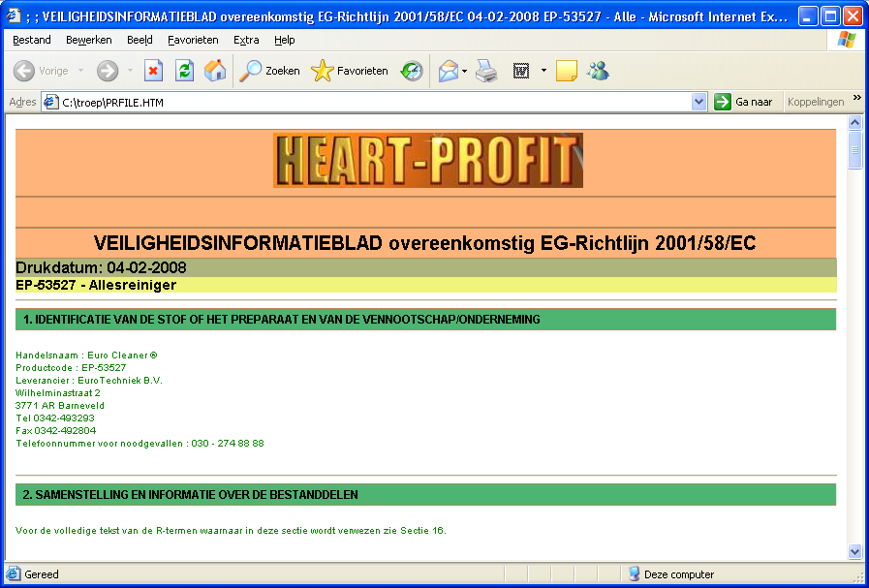Screen dimensions: 869x588
Task: Refresh the page with green arrows icon
Action: point(184,71)
